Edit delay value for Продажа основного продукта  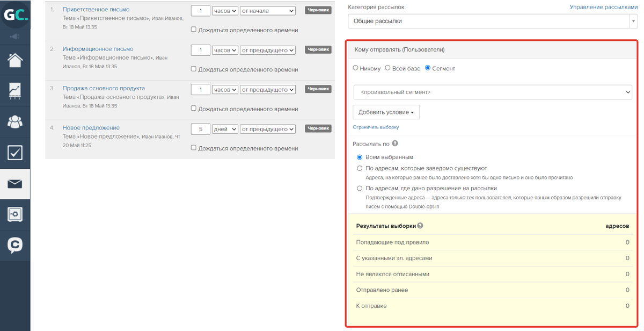(x=201, y=90)
